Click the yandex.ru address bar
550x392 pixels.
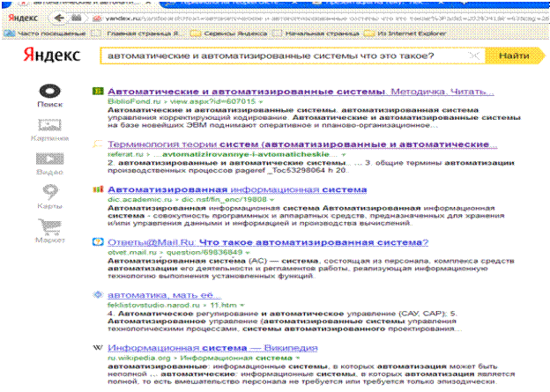point(321,18)
